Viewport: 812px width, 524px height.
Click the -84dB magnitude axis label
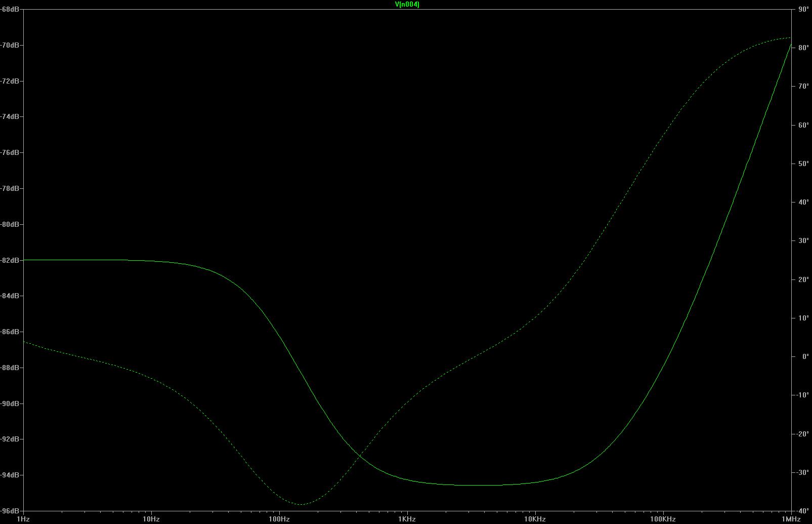click(10, 296)
